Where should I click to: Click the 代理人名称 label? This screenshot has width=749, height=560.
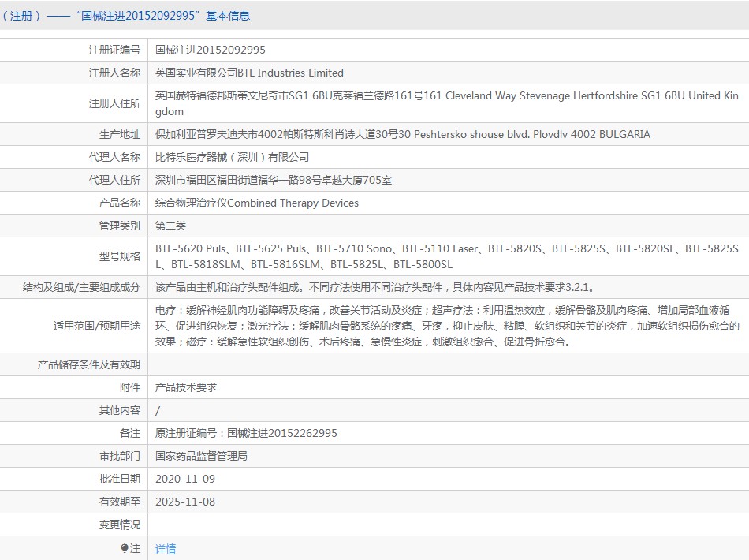click(x=114, y=157)
